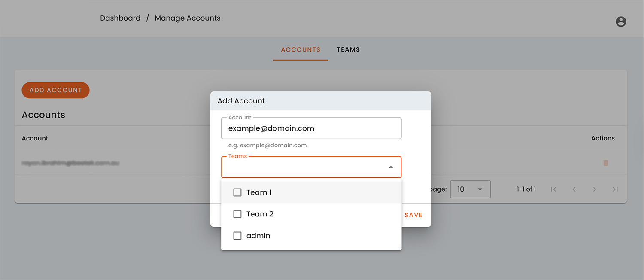Open Manage Accounts breadcrumb link

188,18
